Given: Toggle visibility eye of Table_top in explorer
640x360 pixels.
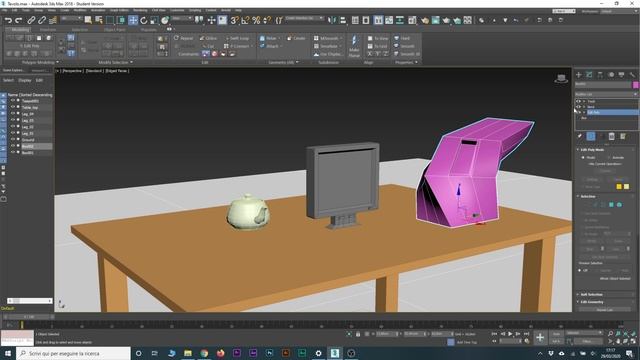Looking at the screenshot, I should point(13,107).
